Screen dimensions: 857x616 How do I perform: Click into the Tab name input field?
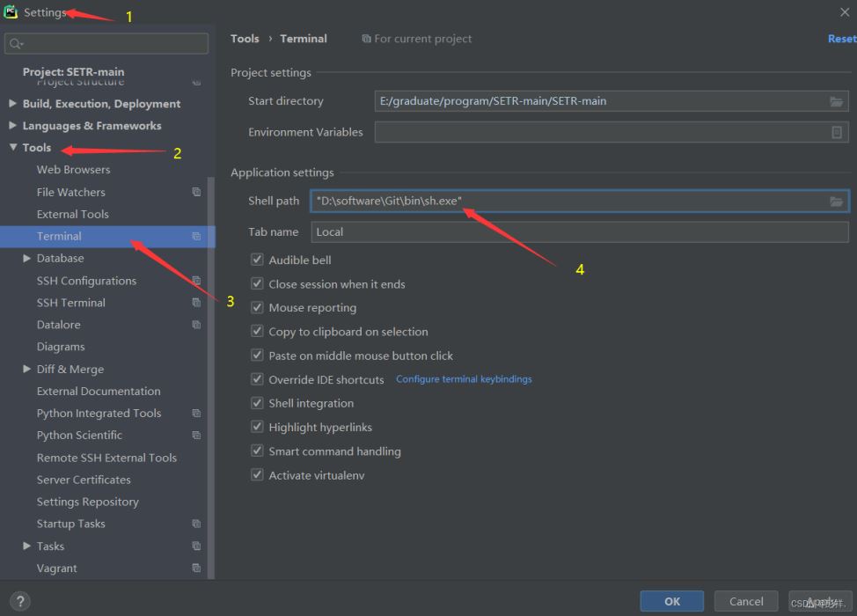coord(579,232)
